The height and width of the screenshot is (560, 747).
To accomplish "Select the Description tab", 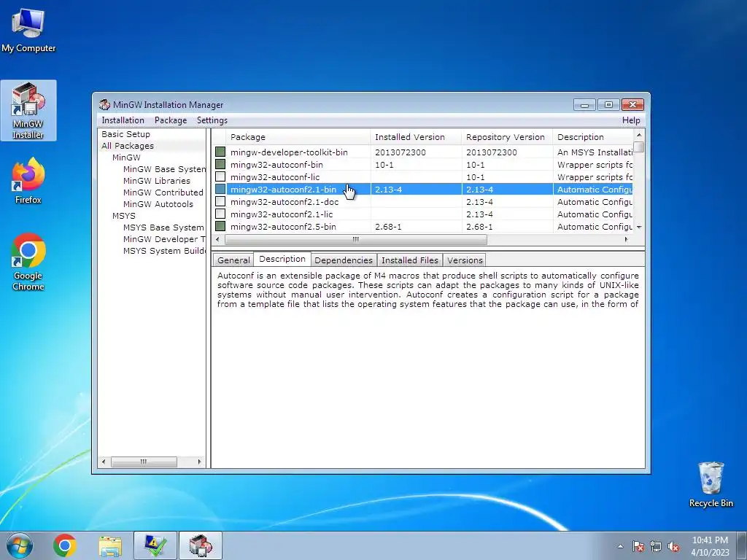I will click(282, 259).
